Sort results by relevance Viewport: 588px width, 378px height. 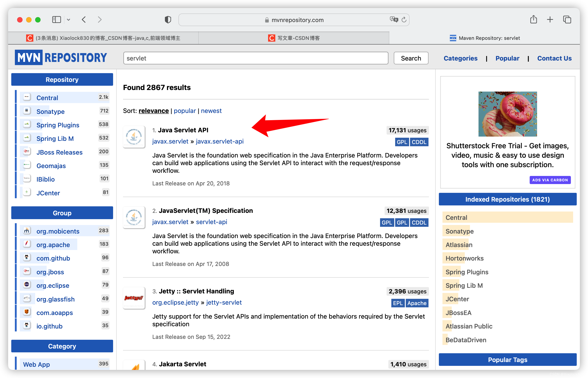(x=153, y=111)
